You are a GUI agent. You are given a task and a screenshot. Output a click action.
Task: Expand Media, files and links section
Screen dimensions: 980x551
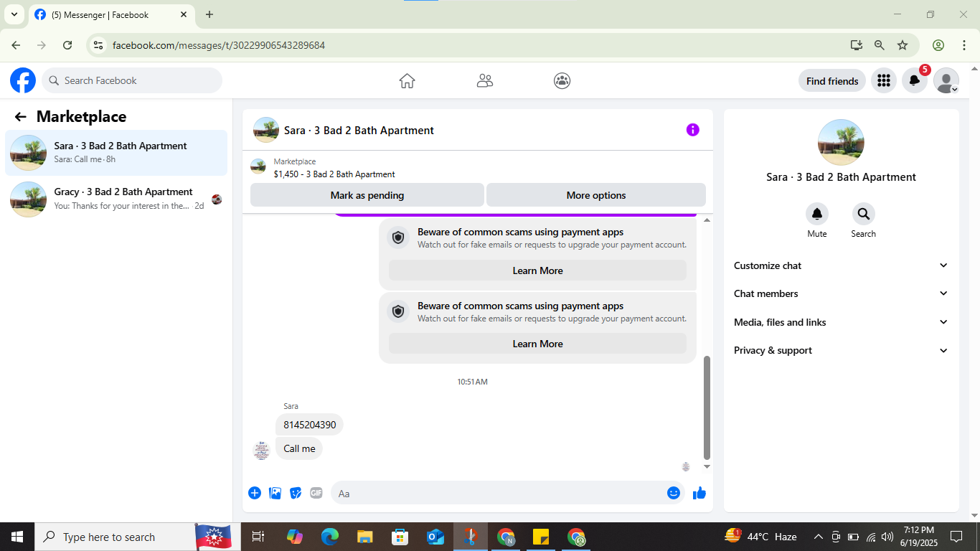coord(841,322)
